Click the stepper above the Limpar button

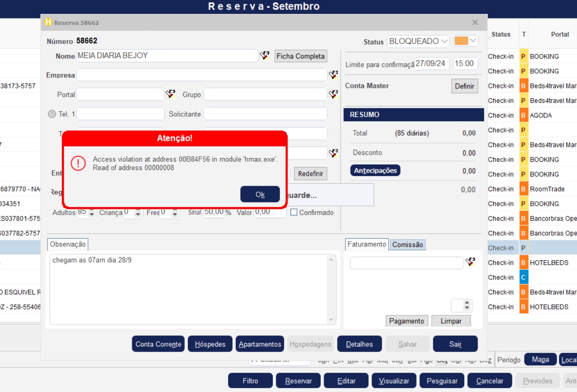[466, 305]
